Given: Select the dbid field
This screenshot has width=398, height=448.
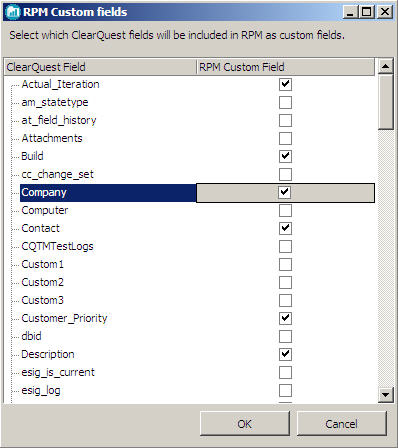Looking at the screenshot, I should (32, 336).
